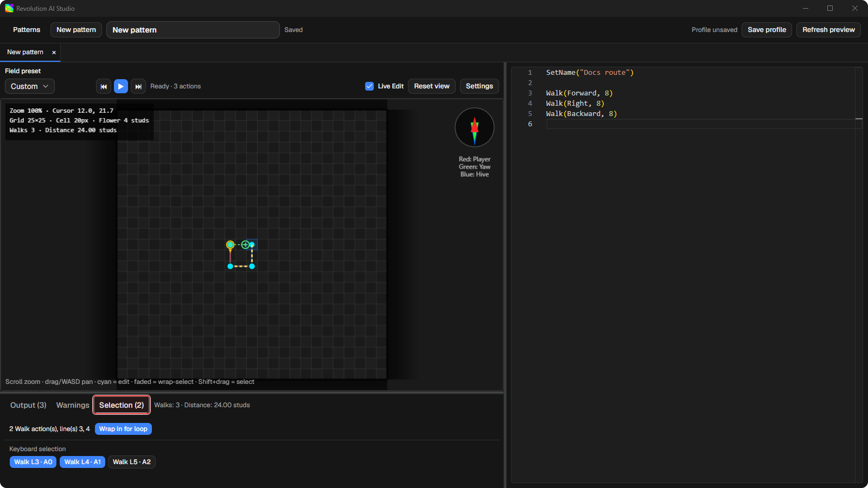Switch to the Output (3) tab
Screen dimensions: 868x488
pos(28,405)
